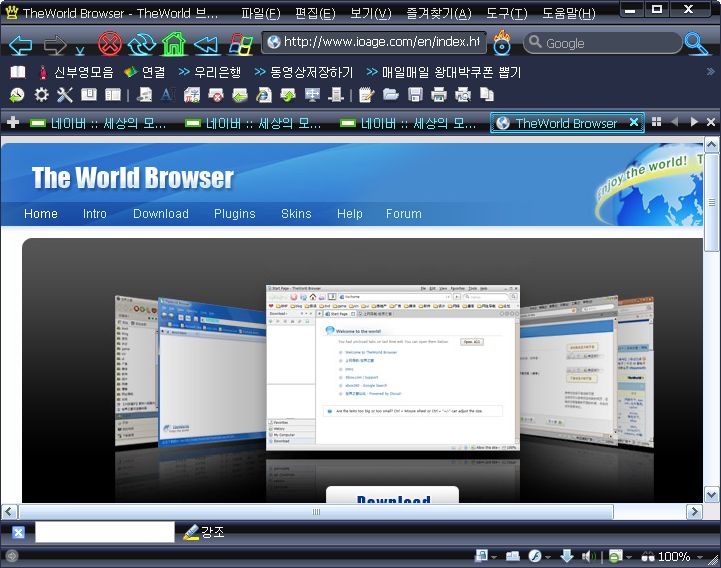Open the dropdown next to the forward arrow

point(80,50)
